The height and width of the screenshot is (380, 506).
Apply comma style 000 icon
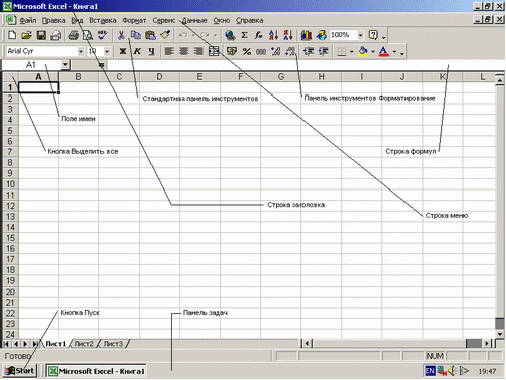[x=261, y=51]
